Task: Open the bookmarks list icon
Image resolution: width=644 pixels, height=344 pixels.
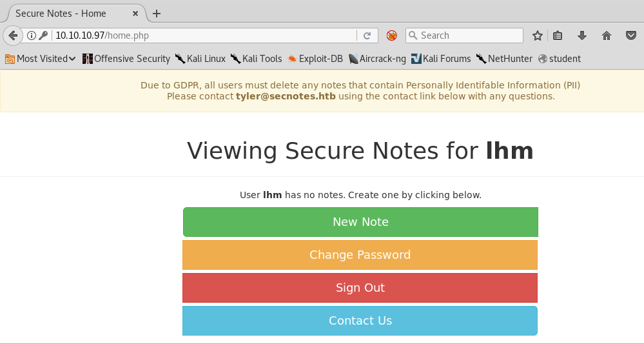Action: coord(558,35)
